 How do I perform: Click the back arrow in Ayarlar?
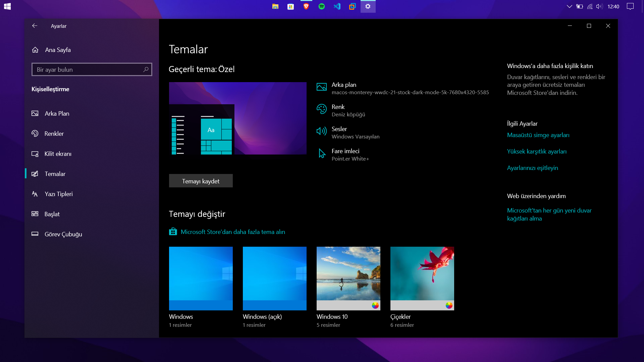coord(35,26)
